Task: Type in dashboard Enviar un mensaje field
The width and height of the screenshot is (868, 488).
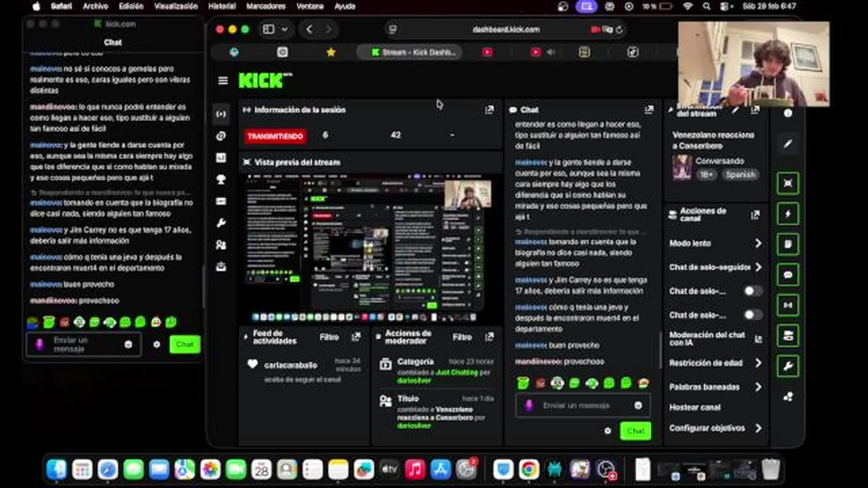Action: click(583, 405)
